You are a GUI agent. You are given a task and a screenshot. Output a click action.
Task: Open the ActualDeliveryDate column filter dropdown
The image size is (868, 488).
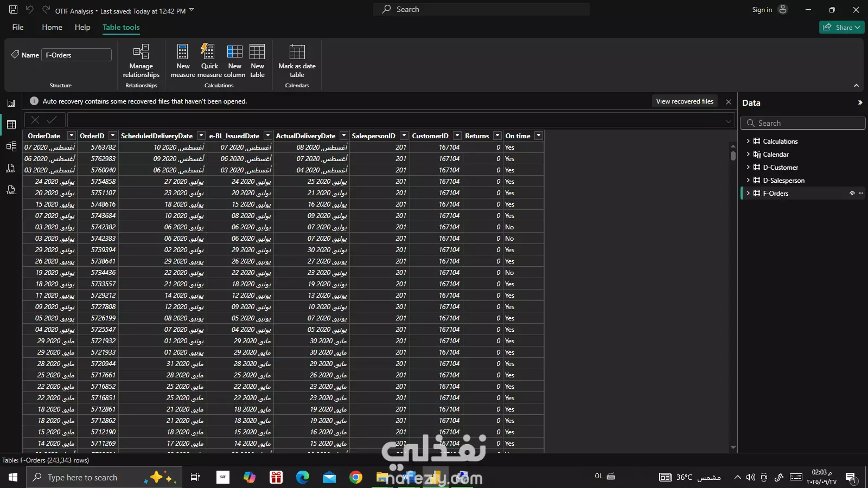click(344, 136)
